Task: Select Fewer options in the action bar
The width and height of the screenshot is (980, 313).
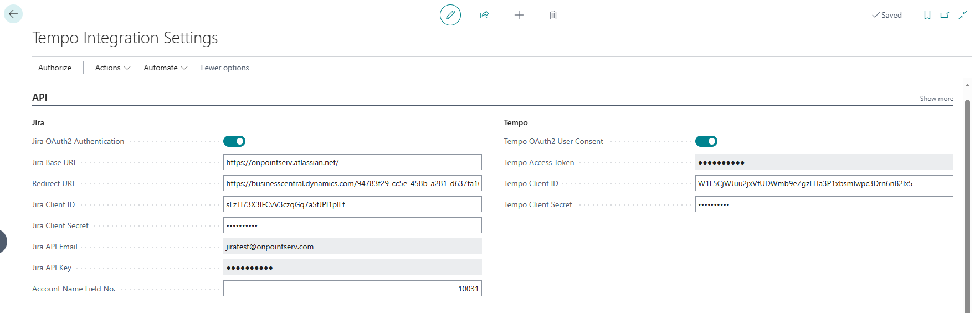Action: 224,68
